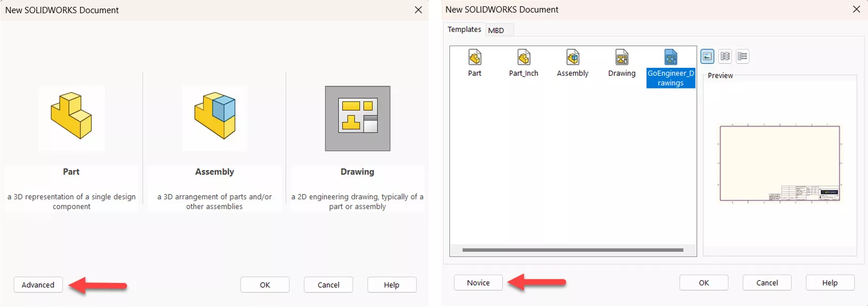Select the Drawing icon in novice dialog
This screenshot has height=308, width=868.
coord(358,119)
